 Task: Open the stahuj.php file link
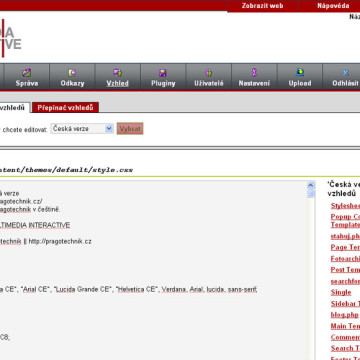click(345, 236)
